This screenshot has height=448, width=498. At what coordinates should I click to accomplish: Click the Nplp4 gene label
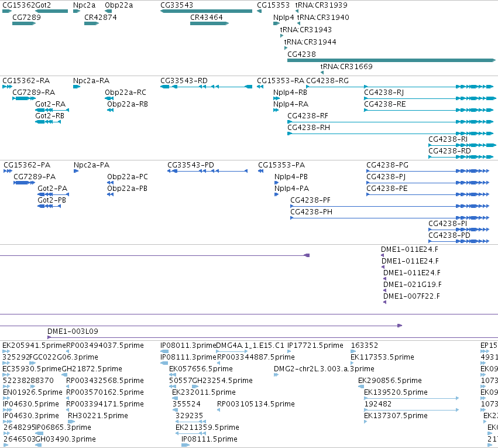284,18
